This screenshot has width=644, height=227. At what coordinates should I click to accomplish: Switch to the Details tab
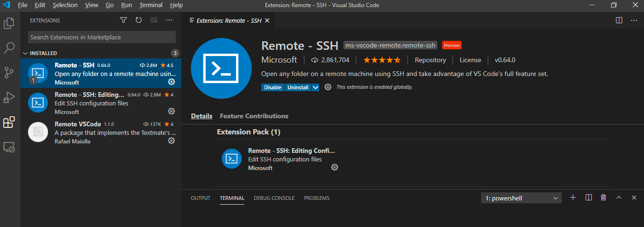[x=201, y=116]
